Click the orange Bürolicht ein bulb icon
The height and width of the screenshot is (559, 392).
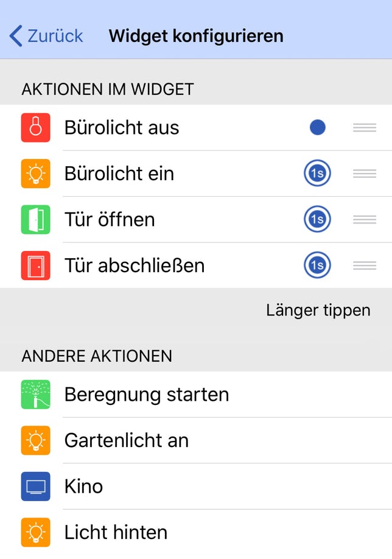[x=37, y=174]
